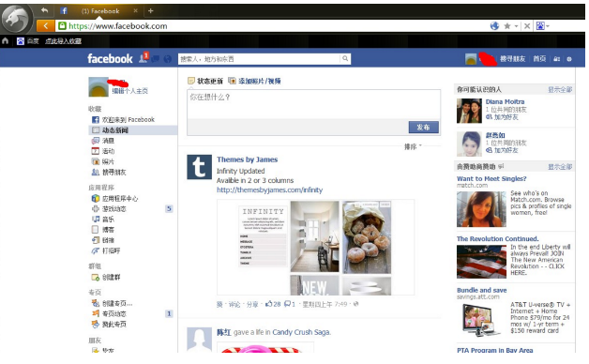Click the blue post button

pos(424,127)
